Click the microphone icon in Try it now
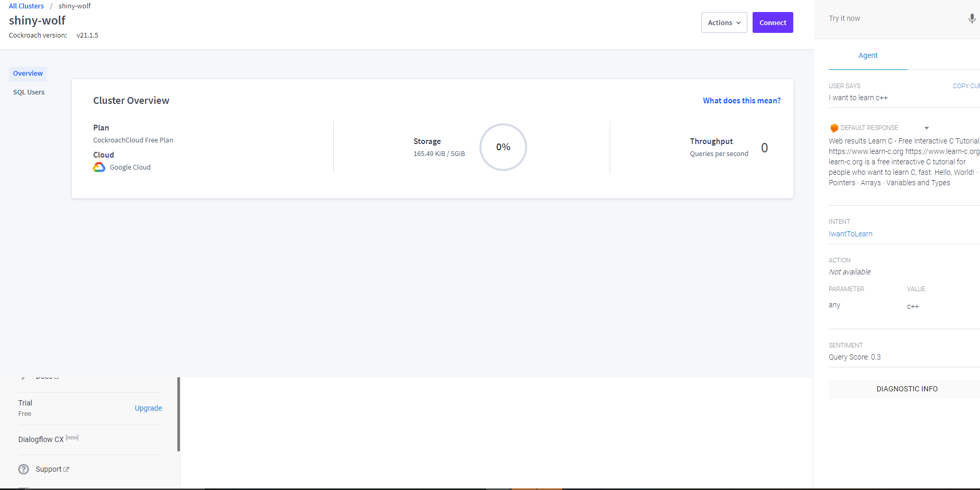 (972, 19)
